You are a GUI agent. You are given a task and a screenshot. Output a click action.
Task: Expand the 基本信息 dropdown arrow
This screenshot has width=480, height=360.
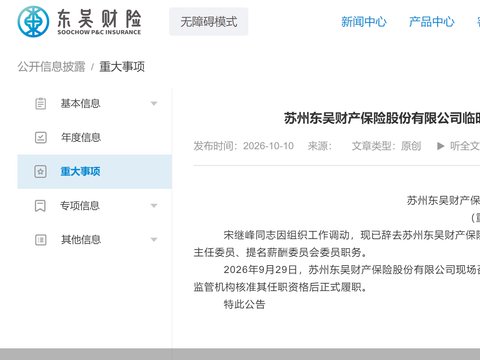[x=154, y=104]
